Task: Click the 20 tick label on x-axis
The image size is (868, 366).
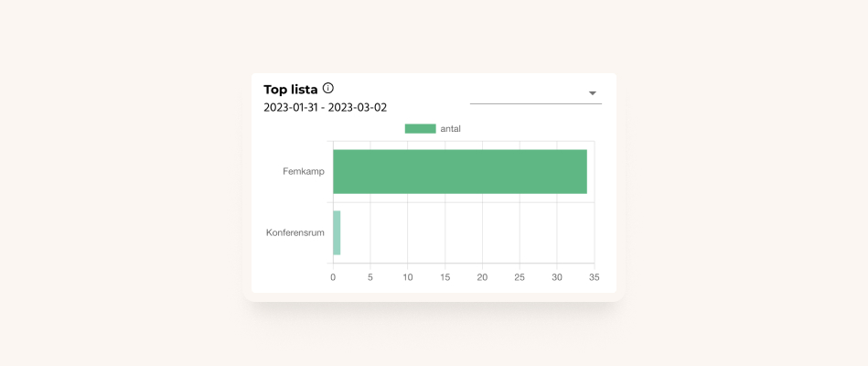Action: (482, 276)
